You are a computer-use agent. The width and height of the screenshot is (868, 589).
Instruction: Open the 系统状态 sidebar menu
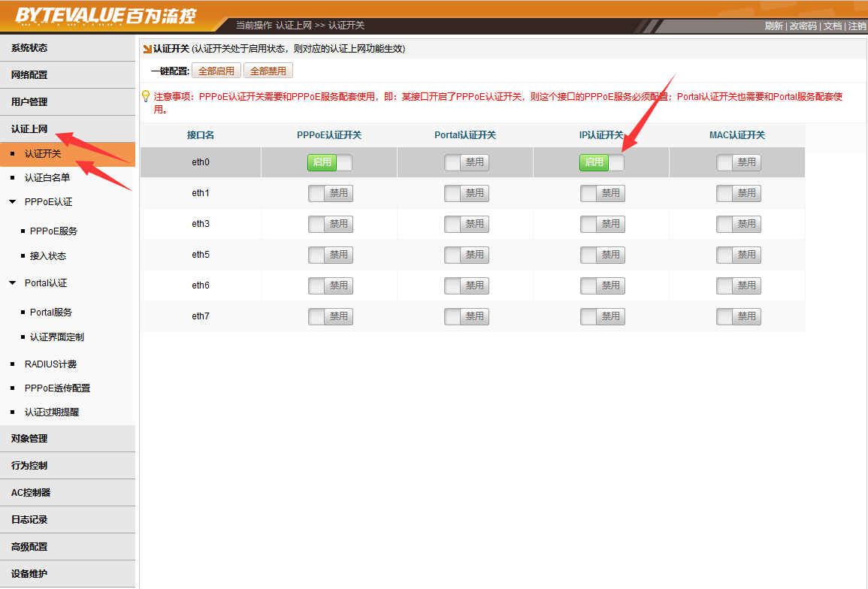29,48
